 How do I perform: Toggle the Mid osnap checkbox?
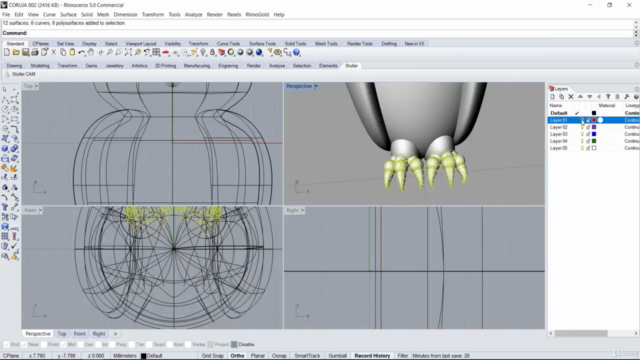pyautogui.click(x=63, y=344)
